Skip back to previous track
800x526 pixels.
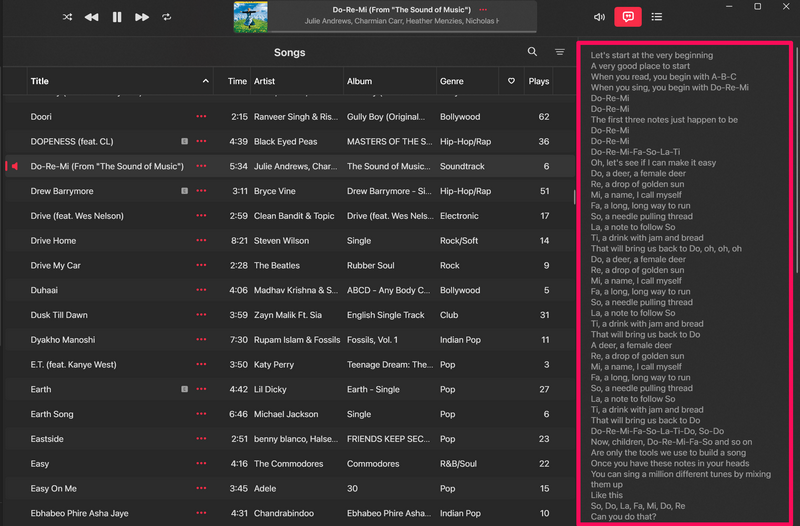click(x=91, y=17)
